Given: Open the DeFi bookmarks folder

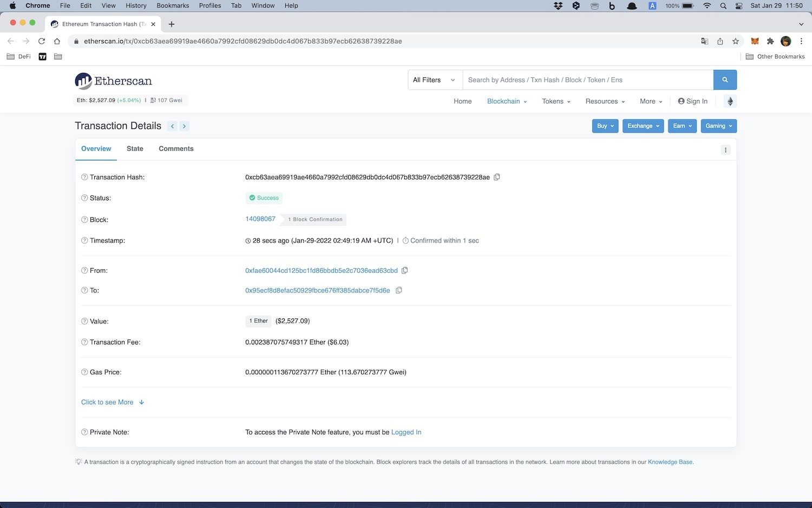Looking at the screenshot, I should 19,56.
